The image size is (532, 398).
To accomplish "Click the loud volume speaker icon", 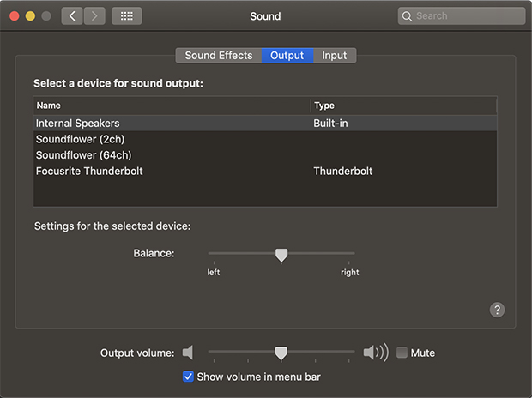I will click(x=374, y=353).
